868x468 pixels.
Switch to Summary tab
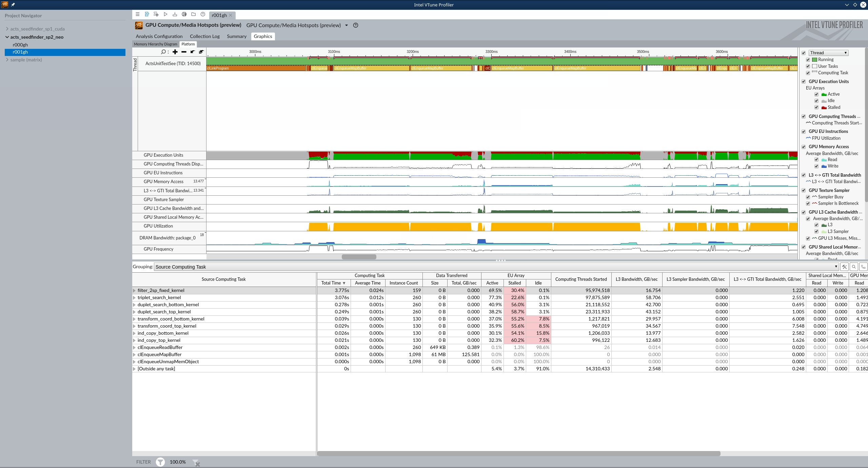[x=237, y=36]
